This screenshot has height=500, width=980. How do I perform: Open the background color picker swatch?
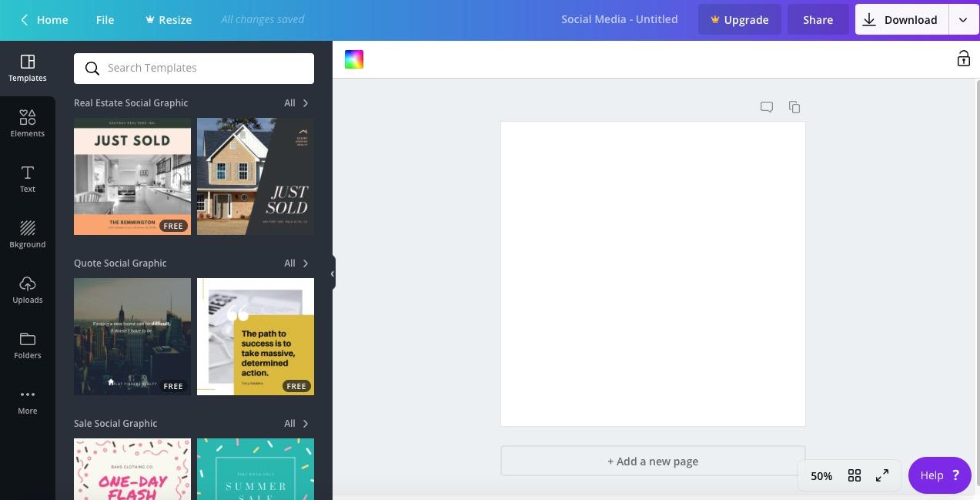click(354, 59)
